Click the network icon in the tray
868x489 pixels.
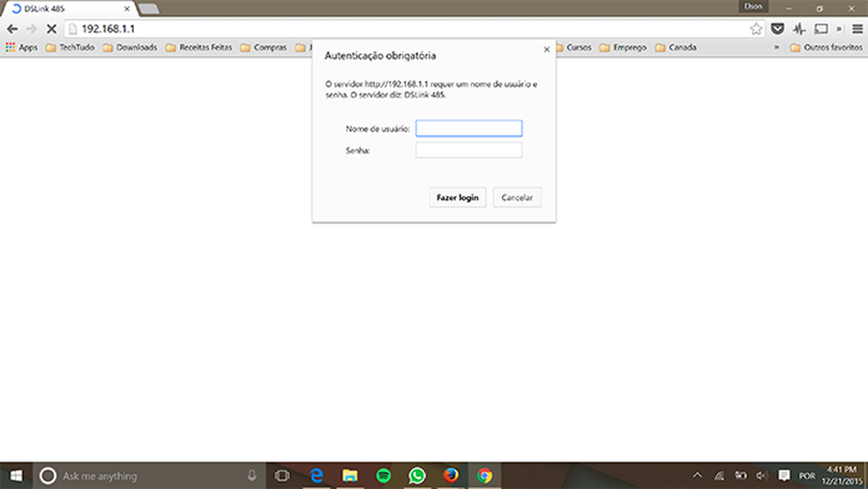pyautogui.click(x=719, y=476)
